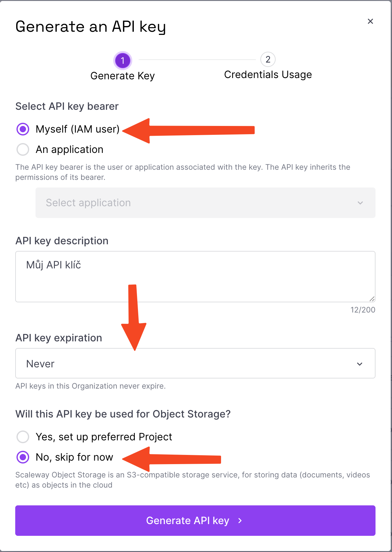Select the Myself (IAM user) option
This screenshot has height=552, width=392.
(x=78, y=129)
